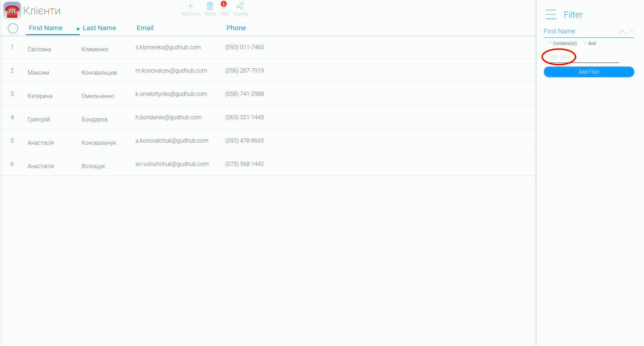Click phone (058) 741-2988
The image size is (644, 346).
pos(244,94)
